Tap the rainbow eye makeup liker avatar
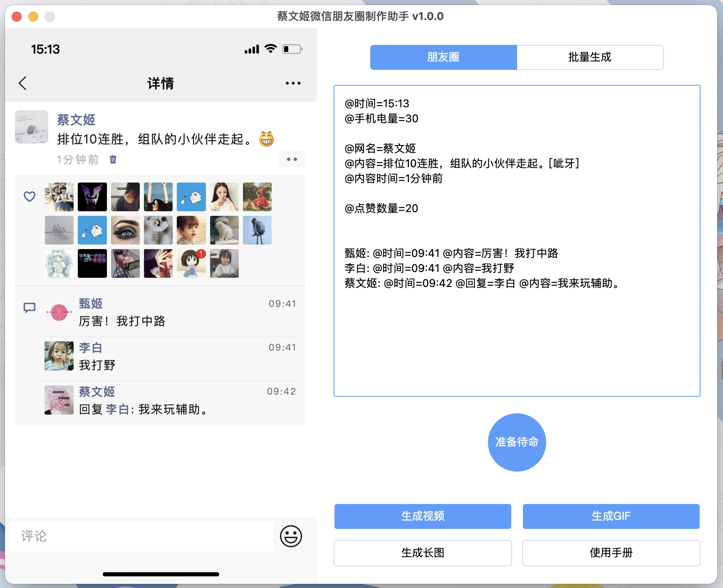This screenshot has height=588, width=723. pyautogui.click(x=125, y=230)
